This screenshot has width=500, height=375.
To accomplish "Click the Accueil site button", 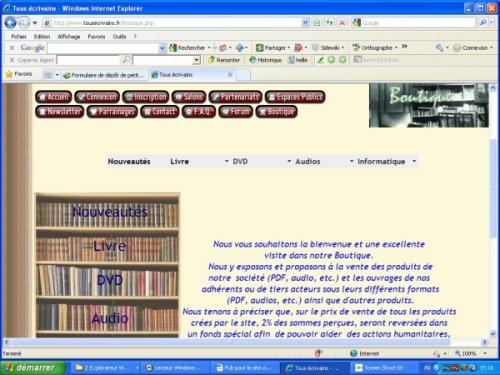I will click(54, 97).
